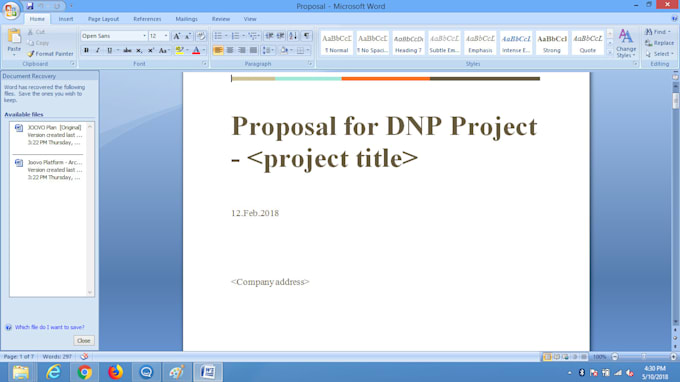Screen dimensions: 680x382
Task: Apply subscript formatting
Action: [x=139, y=50]
